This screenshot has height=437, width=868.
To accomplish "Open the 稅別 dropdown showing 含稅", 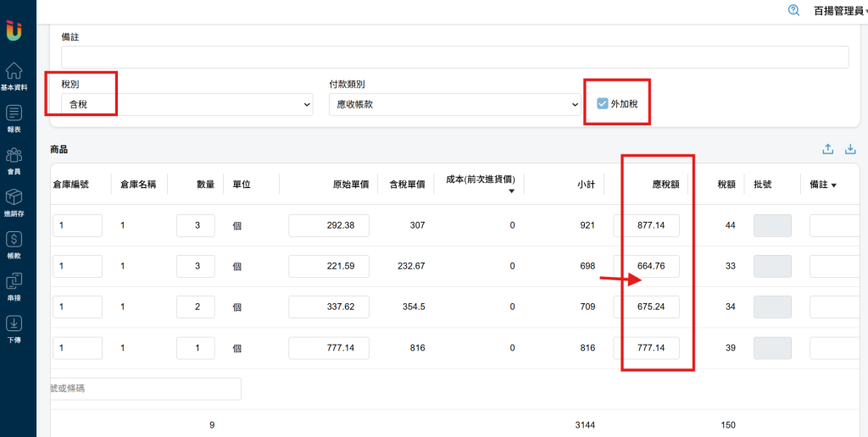I will pos(187,104).
